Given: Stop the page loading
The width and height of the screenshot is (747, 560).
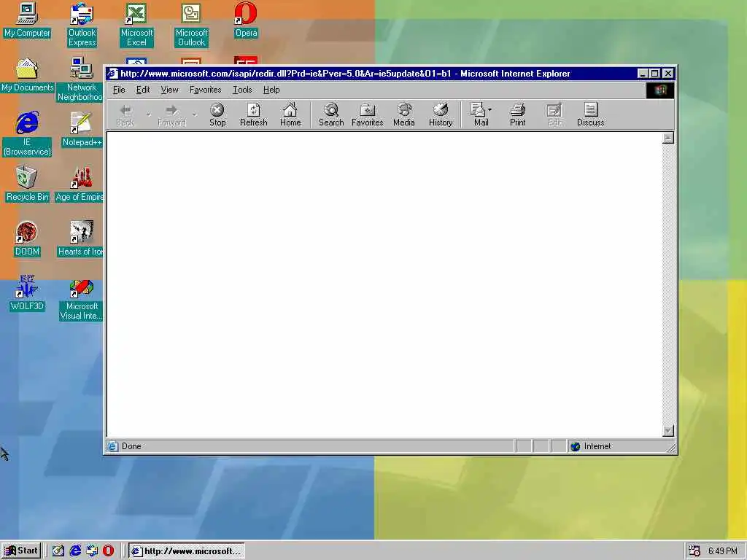Looking at the screenshot, I should click(x=217, y=114).
